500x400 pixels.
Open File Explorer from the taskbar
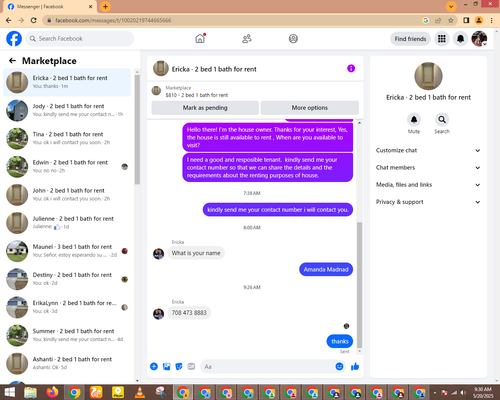(30, 393)
